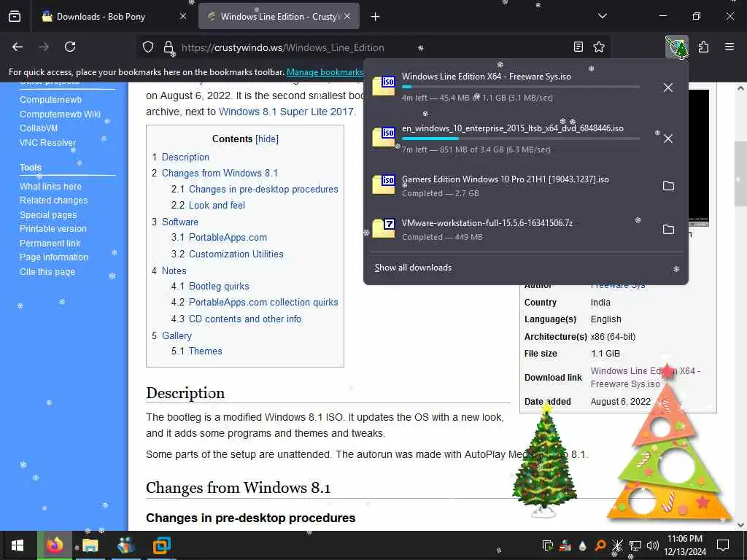This screenshot has width=747, height=560.
Task: Click the downloads toolbar button
Action: coord(676,47)
